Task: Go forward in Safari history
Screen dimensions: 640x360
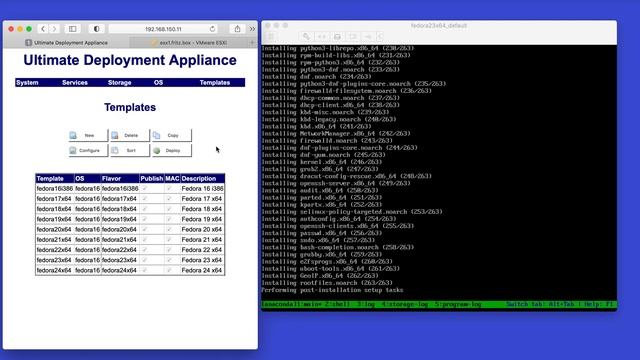Action: click(54, 29)
